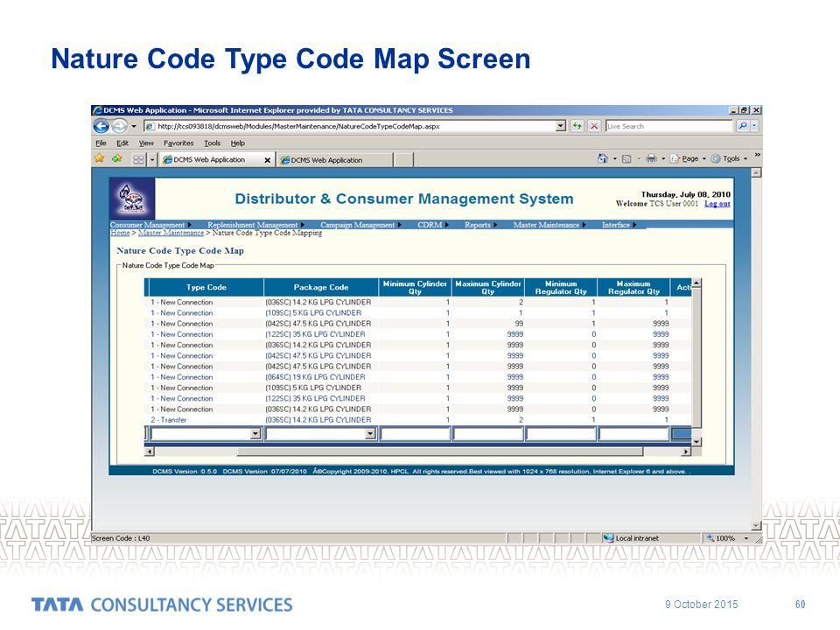Open a new blank browser tab
Image resolution: width=840 pixels, height=630 pixels.
pos(404,159)
